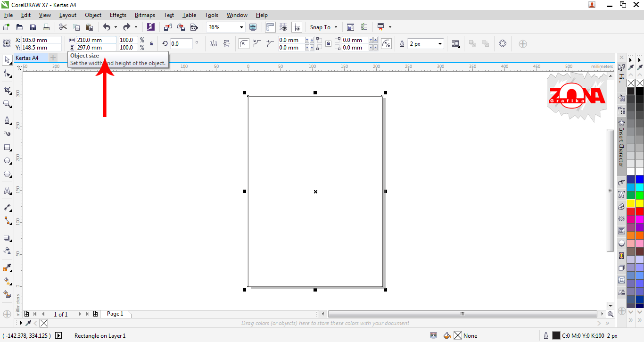Toggle rulers visibility on the property bar
Image resolution: width=644 pixels, height=342 pixels.
coord(270,27)
